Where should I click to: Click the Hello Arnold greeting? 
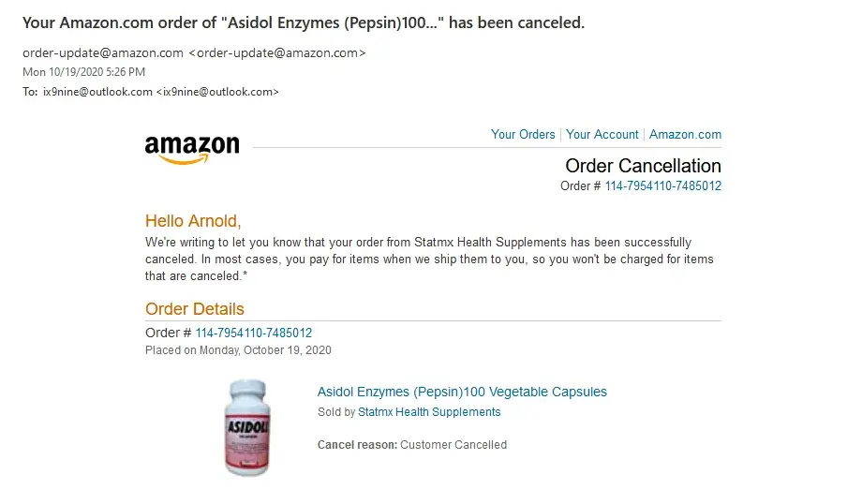coord(193,221)
